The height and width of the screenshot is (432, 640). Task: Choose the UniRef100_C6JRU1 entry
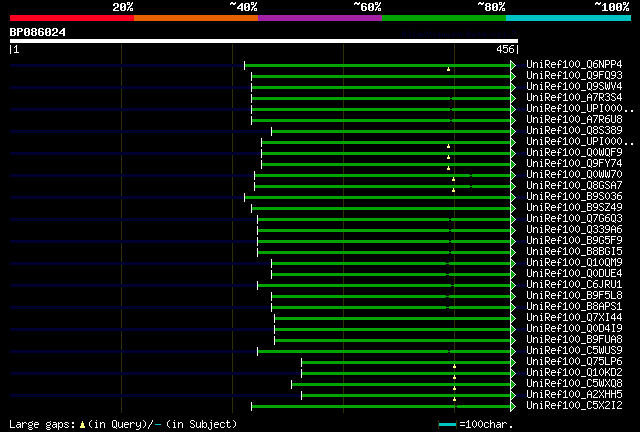[574, 285]
